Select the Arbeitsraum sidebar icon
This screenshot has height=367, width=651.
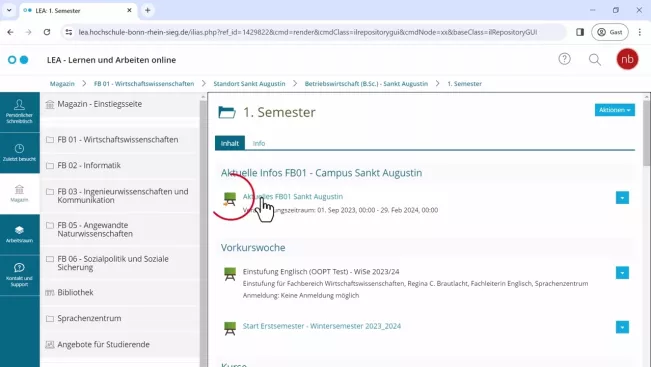[20, 234]
